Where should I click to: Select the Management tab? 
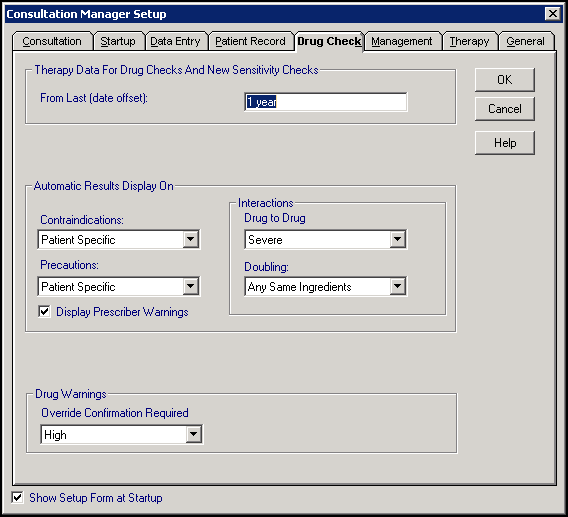pyautogui.click(x=402, y=41)
